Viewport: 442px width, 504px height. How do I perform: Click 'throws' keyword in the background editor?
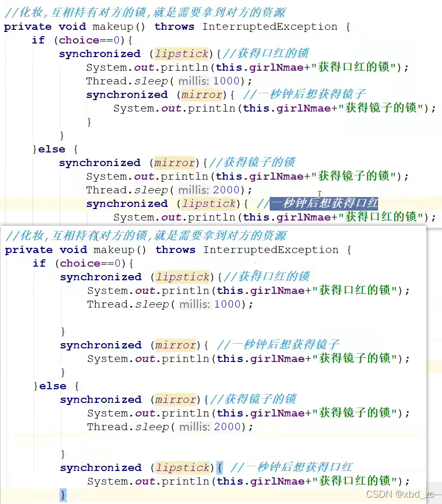coord(174,27)
